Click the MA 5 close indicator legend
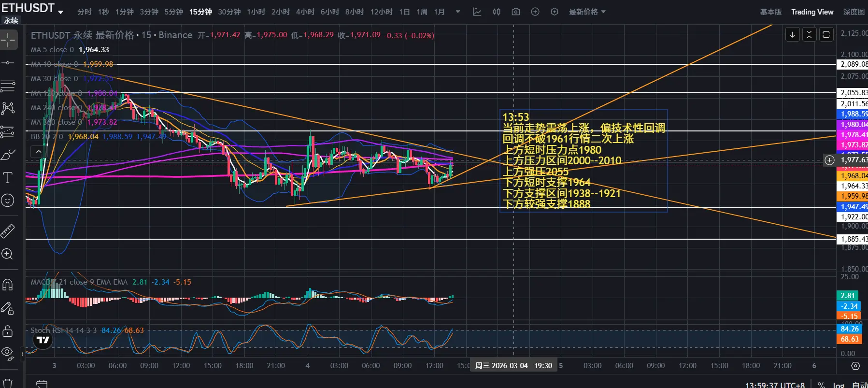Viewport: 868px width, 388px height. point(70,50)
